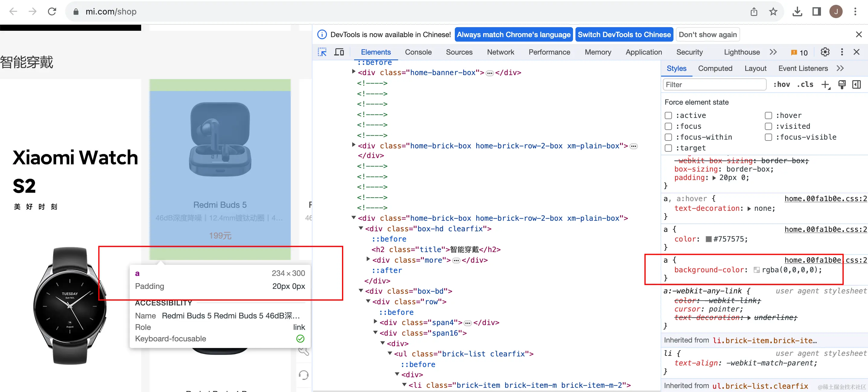Click Don't show again button
This screenshot has width=868, height=392.
(708, 34)
